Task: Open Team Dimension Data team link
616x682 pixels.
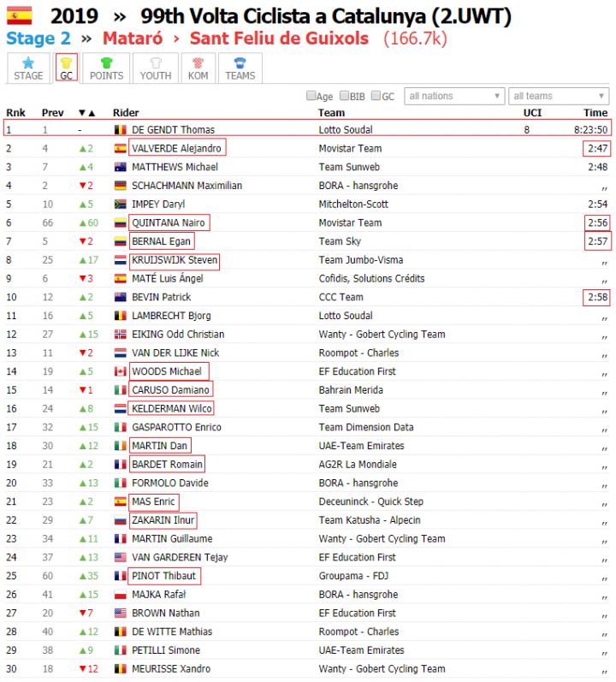Action: pyautogui.click(x=366, y=427)
